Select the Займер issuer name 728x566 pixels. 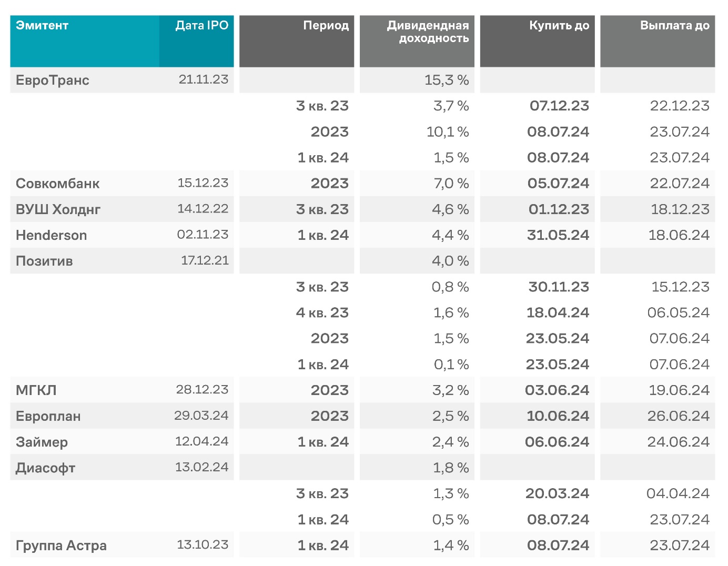click(x=42, y=442)
